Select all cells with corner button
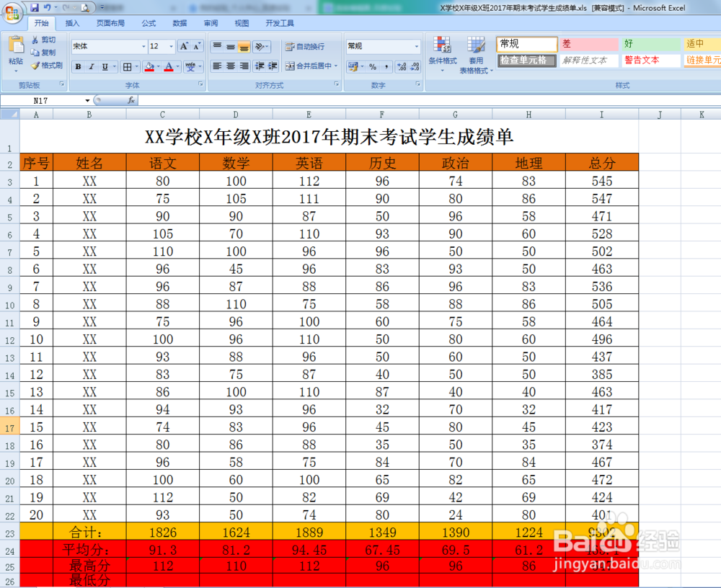 (9, 115)
